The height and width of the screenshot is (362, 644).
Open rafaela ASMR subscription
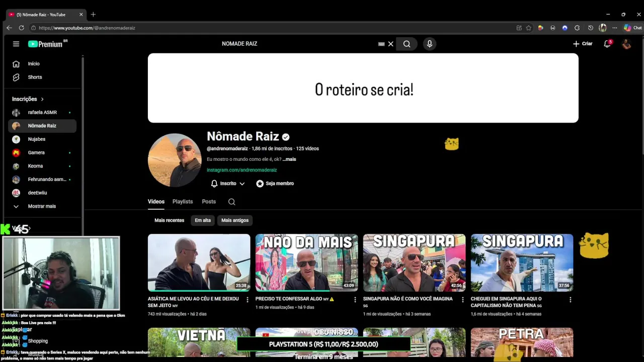[x=42, y=113]
